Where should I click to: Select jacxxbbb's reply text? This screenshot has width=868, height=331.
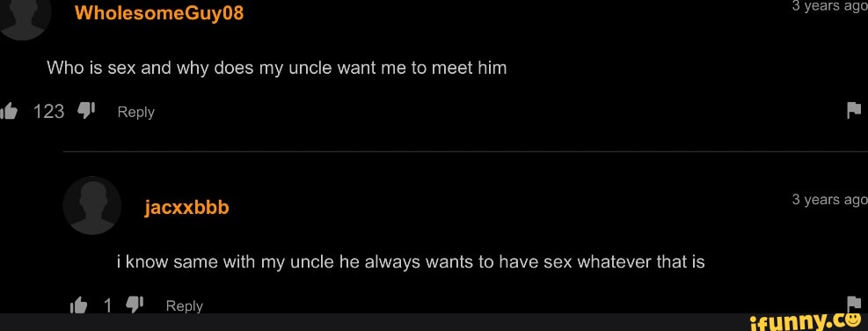pos(410,261)
